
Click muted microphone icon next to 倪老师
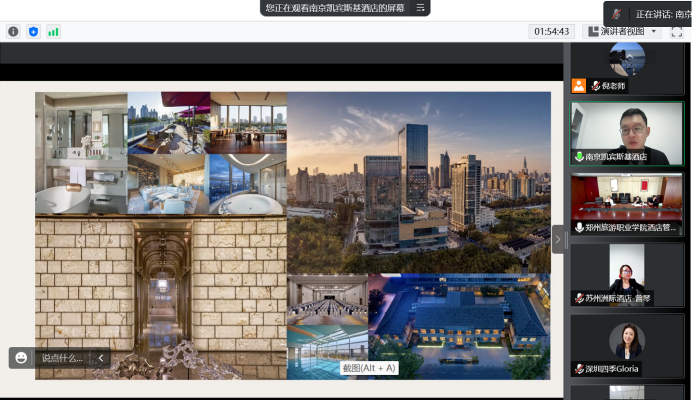click(596, 86)
